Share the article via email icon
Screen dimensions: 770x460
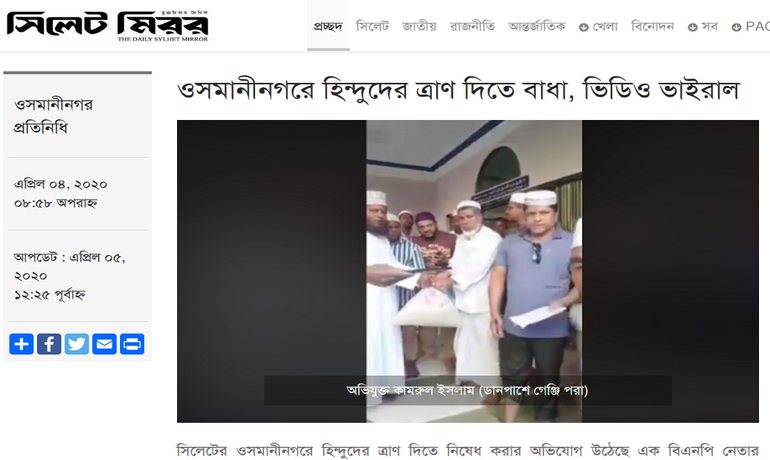(x=104, y=344)
